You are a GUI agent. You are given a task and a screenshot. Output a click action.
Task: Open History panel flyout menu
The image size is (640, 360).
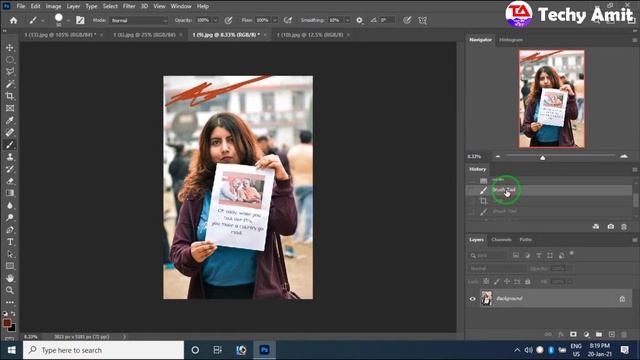click(x=634, y=169)
